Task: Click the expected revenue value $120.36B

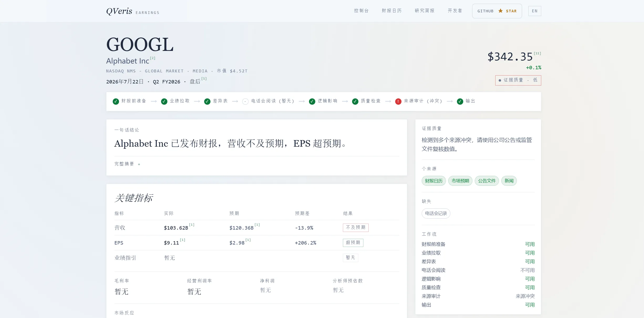Action: click(241, 228)
